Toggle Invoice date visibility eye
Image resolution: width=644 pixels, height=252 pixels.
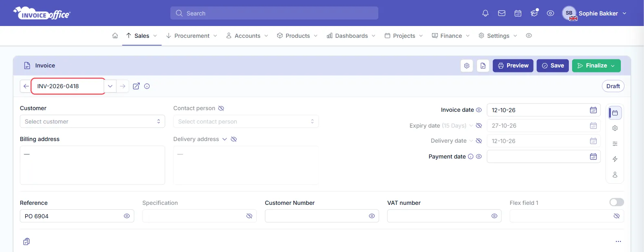point(479,110)
